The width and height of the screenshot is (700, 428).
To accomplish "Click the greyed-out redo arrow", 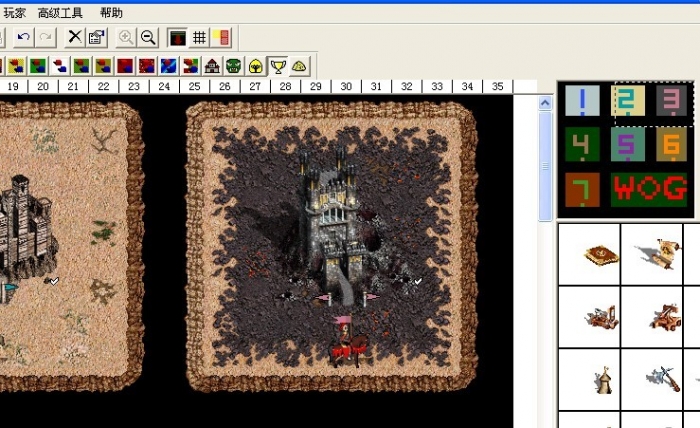I will pyautogui.click(x=46, y=37).
